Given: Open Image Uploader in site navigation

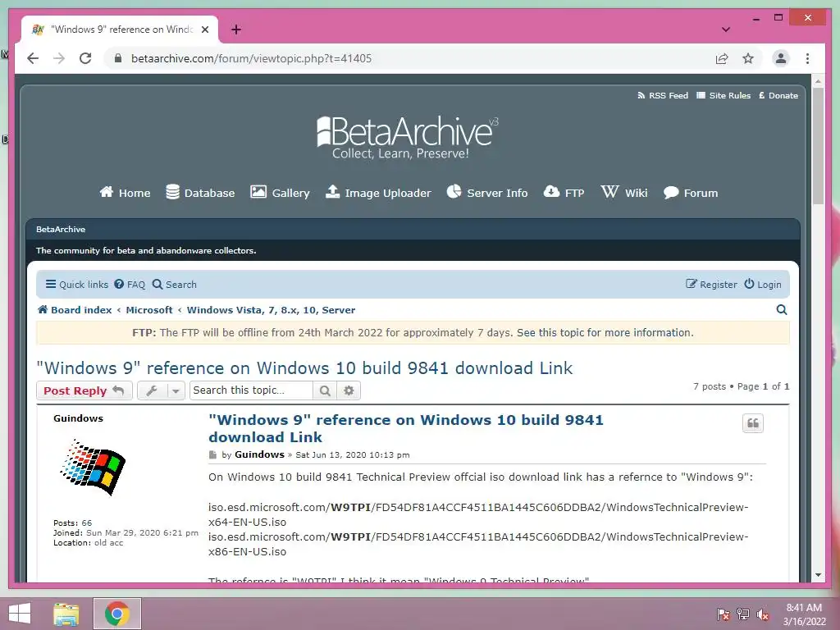Looking at the screenshot, I should 377,193.
